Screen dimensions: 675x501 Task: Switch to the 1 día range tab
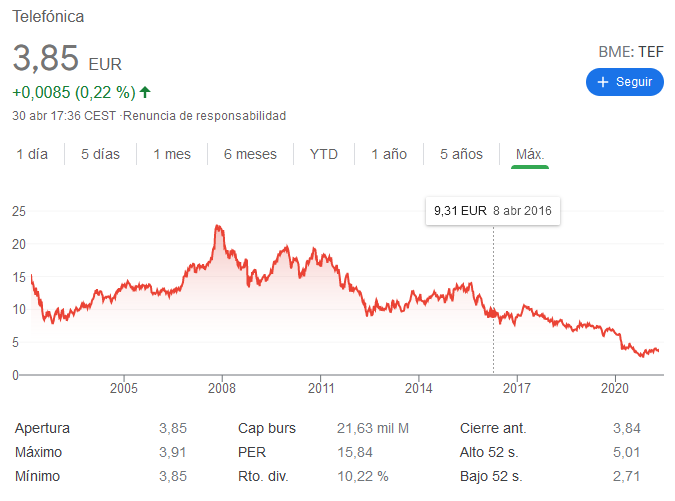(x=32, y=154)
